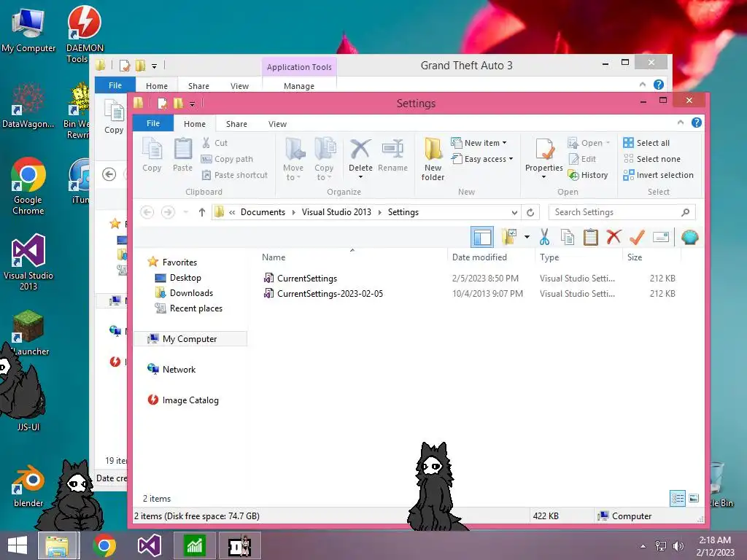Select My Computer in the navigation pane
Screen dimensions: 747x560
click(x=190, y=339)
